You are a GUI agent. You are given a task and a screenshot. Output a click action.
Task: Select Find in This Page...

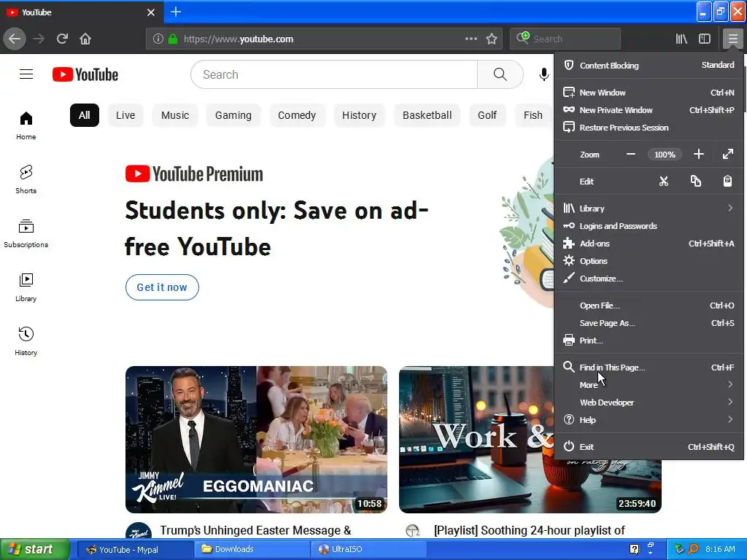[649, 367]
